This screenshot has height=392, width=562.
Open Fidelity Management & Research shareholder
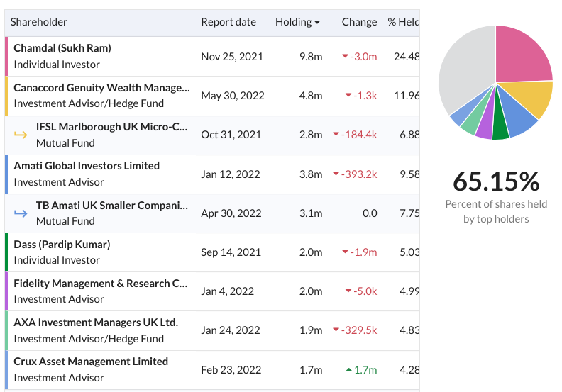click(x=100, y=284)
